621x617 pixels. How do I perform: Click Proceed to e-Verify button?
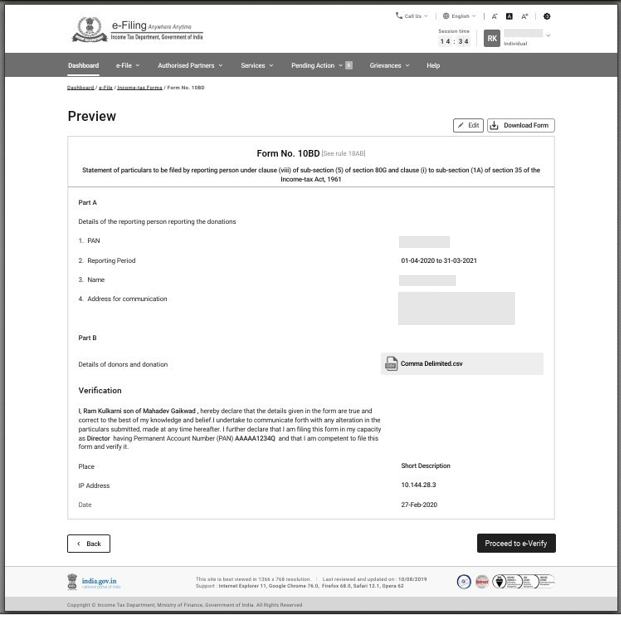coord(516,544)
